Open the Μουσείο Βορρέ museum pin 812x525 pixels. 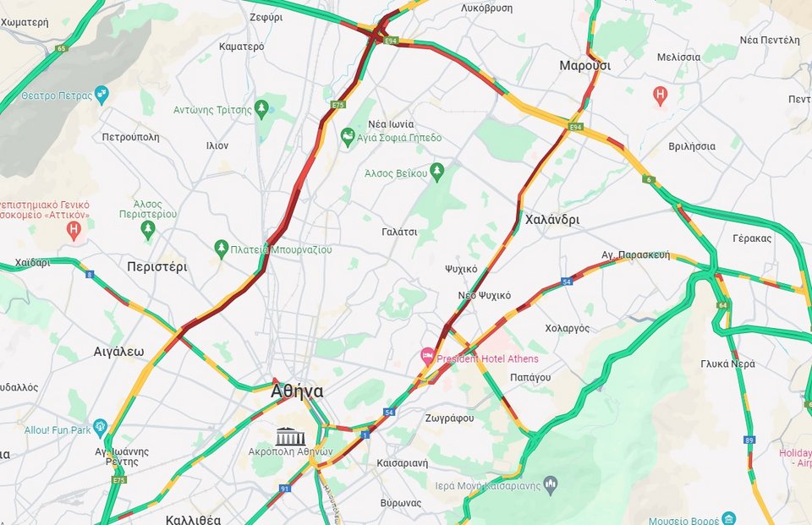[x=728, y=519]
